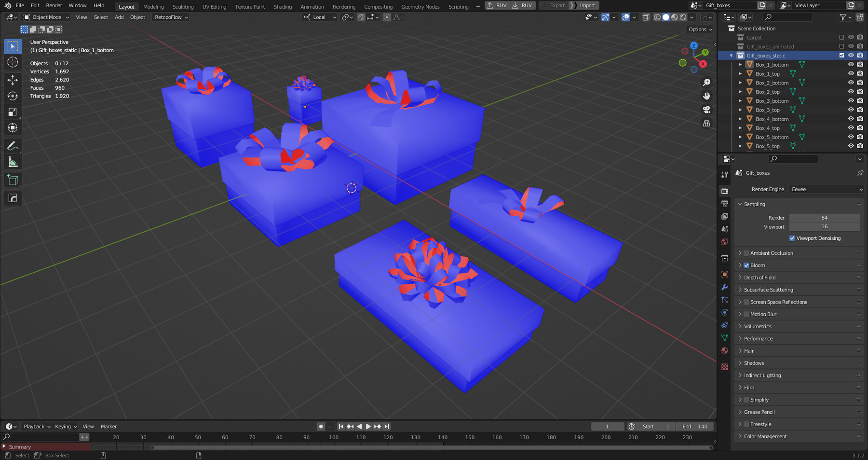Switch to the Shading workspace tab
Screen dimensions: 868x460
point(283,6)
